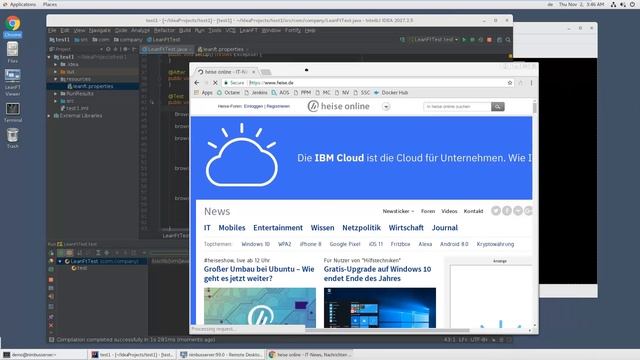Screen dimensions: 640x360
Task: Select test1.iml in the project tree
Action: click(x=75, y=109)
